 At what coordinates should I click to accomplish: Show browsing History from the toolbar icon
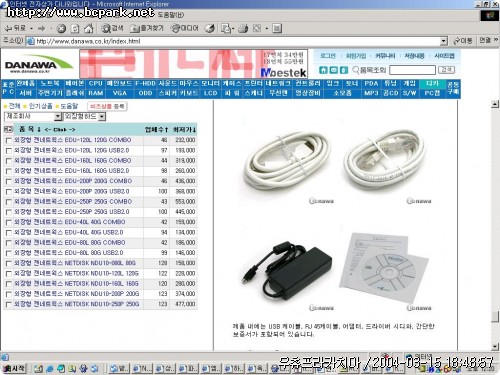(210, 29)
